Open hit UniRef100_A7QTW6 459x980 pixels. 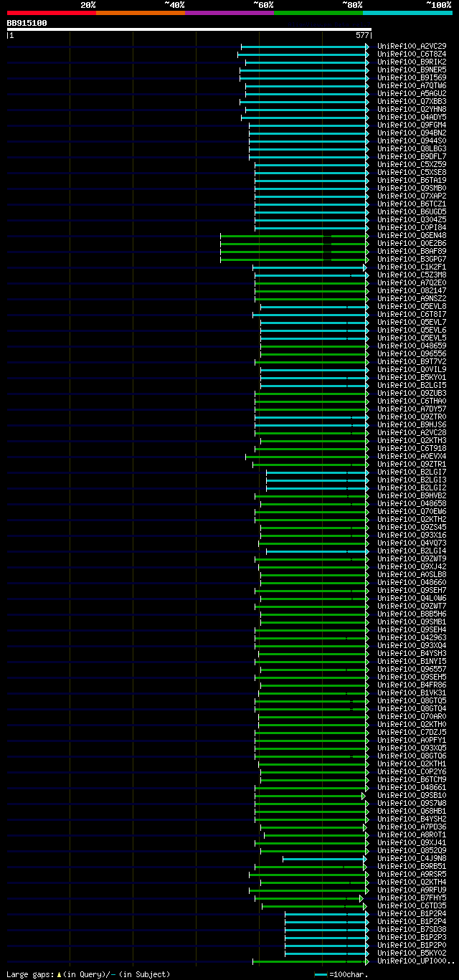[412, 85]
